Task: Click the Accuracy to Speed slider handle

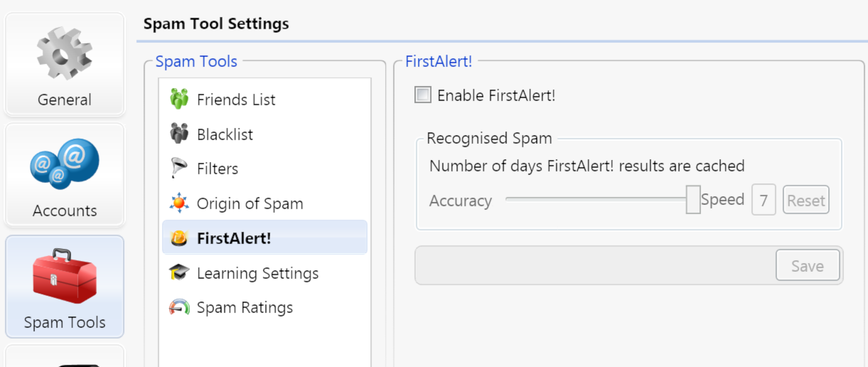Action: click(693, 199)
